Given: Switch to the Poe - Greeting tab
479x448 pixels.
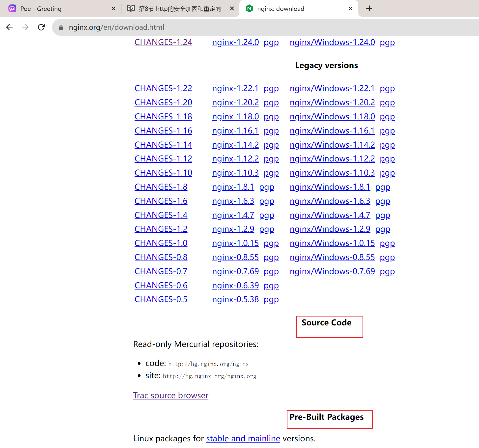Looking at the screenshot, I should [41, 9].
